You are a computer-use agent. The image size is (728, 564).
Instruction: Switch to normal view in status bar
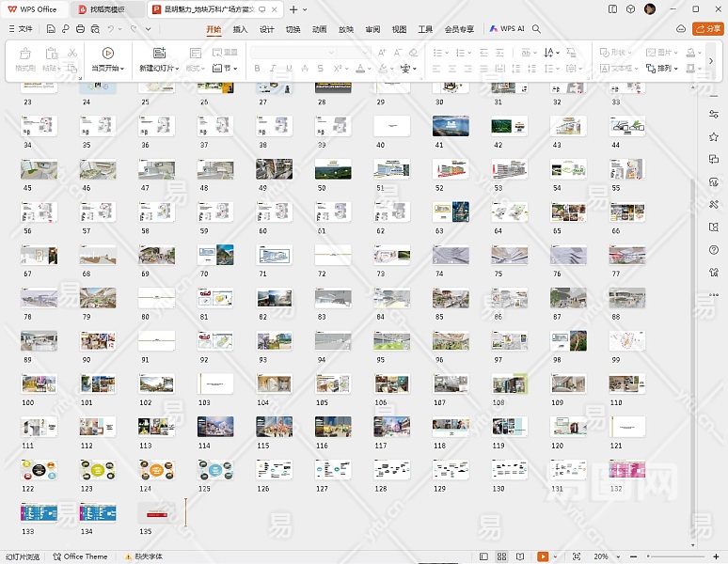click(x=483, y=556)
